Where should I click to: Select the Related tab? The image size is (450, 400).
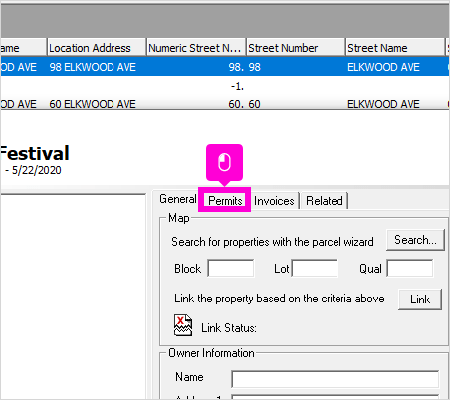click(324, 201)
